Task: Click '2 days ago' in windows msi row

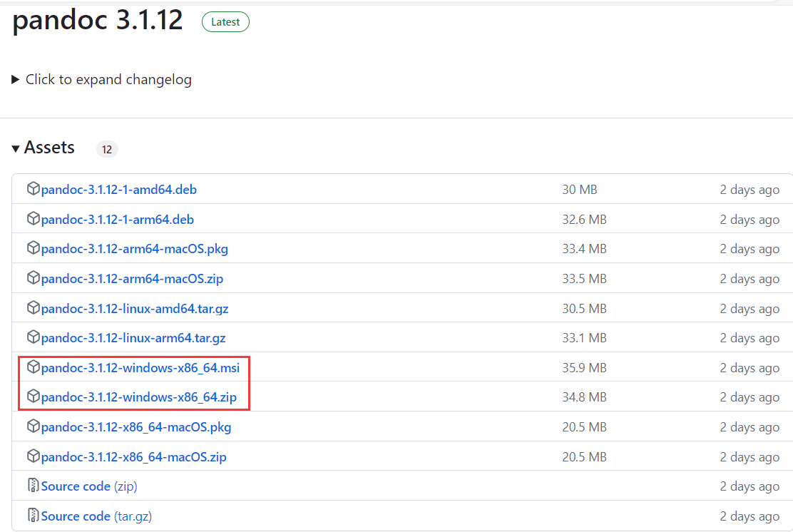Action: (x=749, y=368)
